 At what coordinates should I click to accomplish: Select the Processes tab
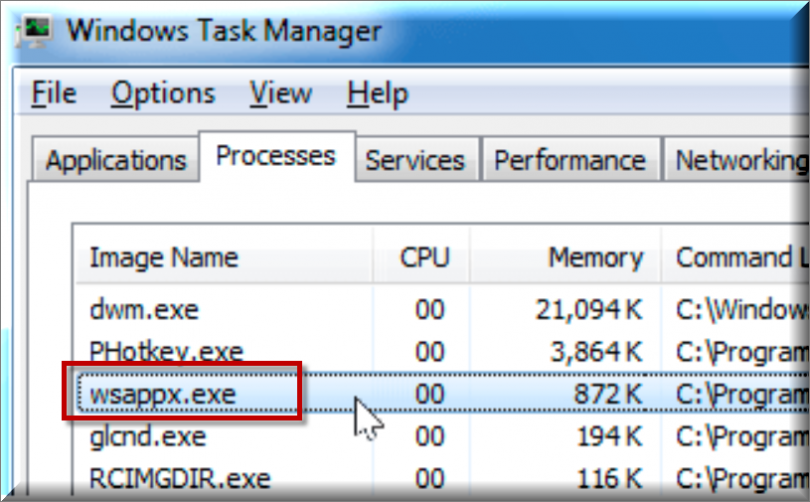[276, 156]
